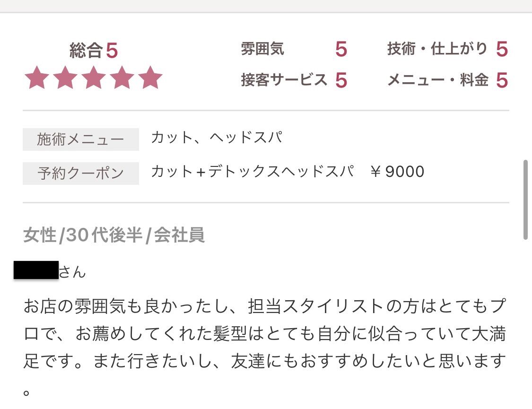
Task: Click the second rating star
Action: point(65,78)
